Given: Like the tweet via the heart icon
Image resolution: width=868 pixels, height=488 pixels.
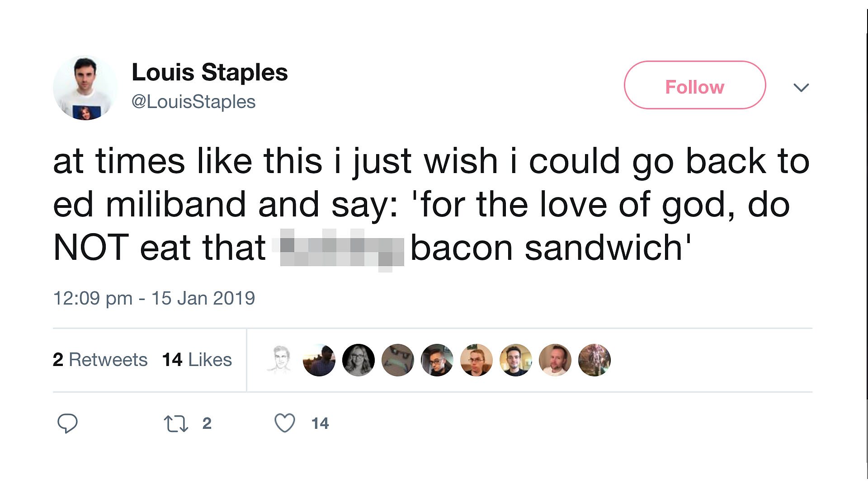Looking at the screenshot, I should point(284,424).
